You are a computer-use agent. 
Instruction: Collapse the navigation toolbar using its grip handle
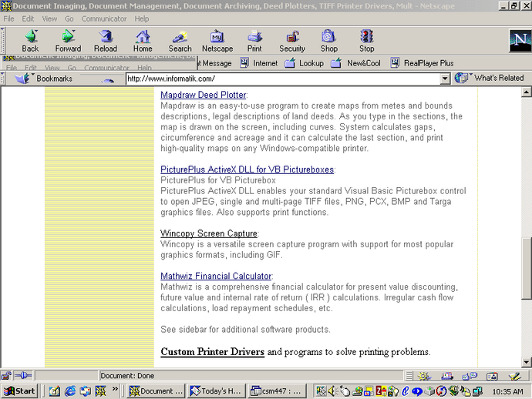click(2, 41)
